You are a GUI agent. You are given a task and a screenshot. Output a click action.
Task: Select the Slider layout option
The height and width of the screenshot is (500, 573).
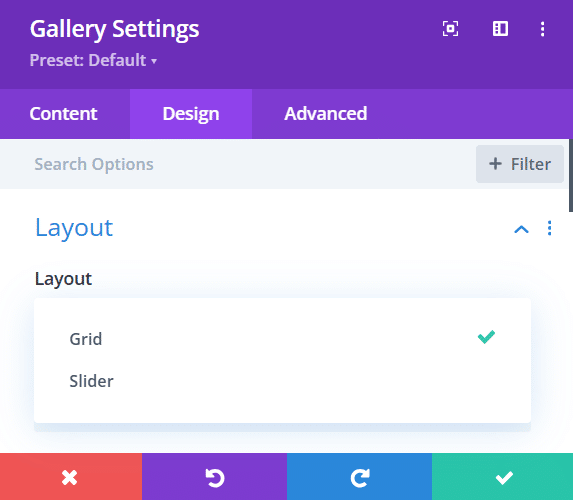[x=282, y=381]
